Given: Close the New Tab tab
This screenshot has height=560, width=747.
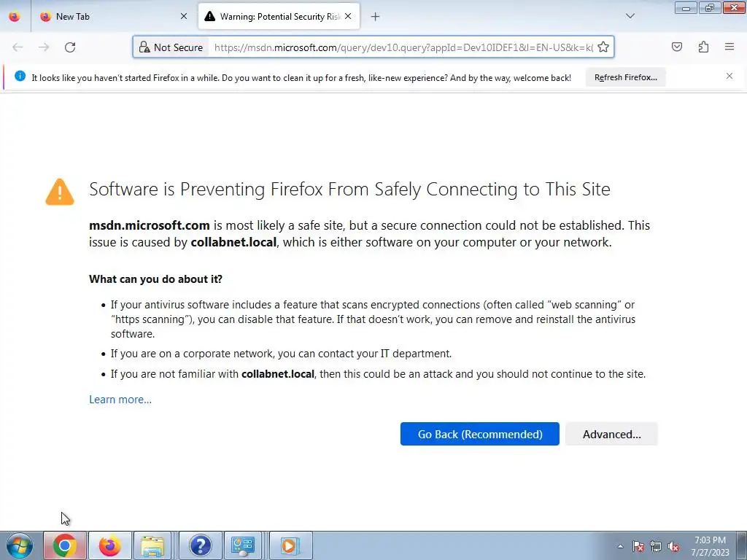Looking at the screenshot, I should click(184, 17).
